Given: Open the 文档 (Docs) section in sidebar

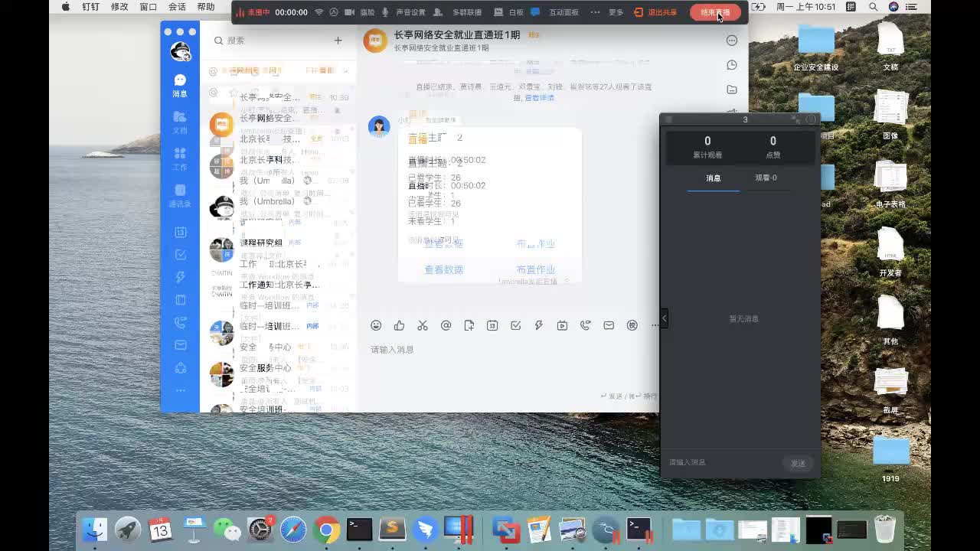Looking at the screenshot, I should tap(180, 122).
